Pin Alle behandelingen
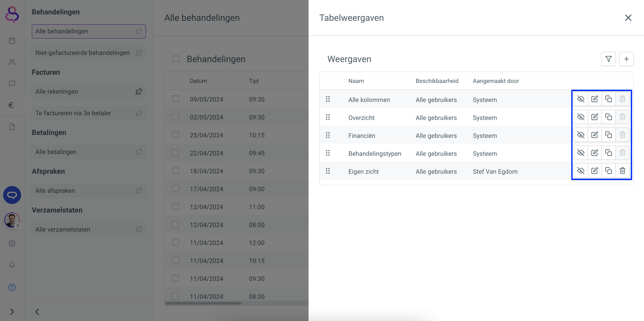The height and width of the screenshot is (321, 644). coord(139,31)
